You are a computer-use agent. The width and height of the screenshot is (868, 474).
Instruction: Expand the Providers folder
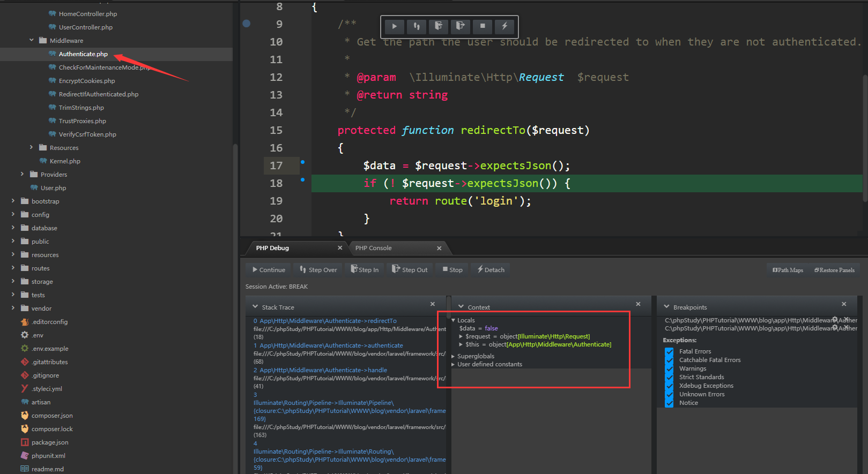[22, 174]
